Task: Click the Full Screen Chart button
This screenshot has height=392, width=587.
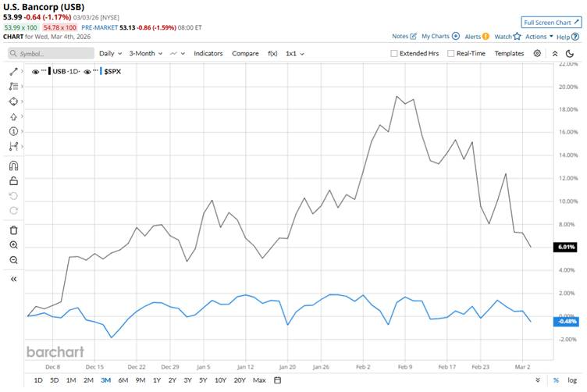Action: click(551, 23)
